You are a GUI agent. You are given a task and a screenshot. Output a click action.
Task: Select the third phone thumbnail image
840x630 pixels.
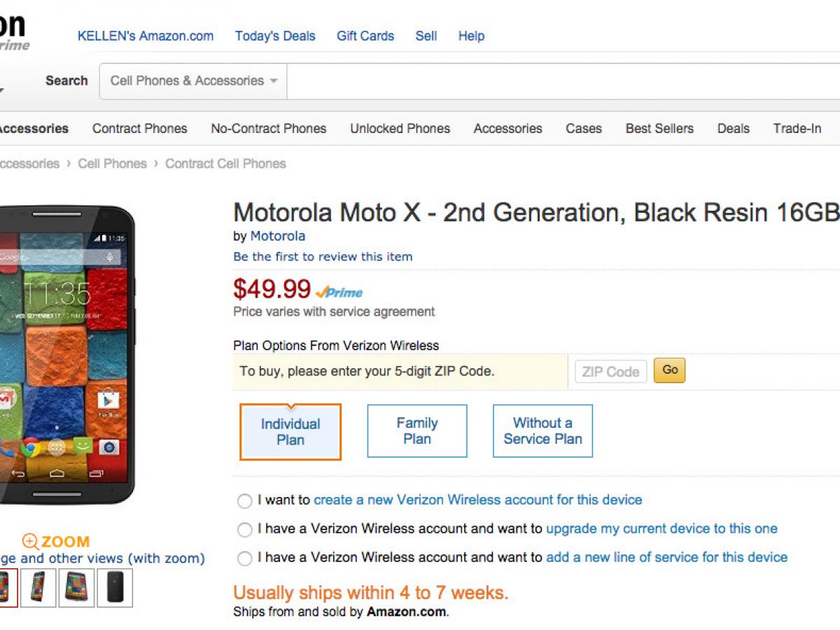[x=76, y=587]
